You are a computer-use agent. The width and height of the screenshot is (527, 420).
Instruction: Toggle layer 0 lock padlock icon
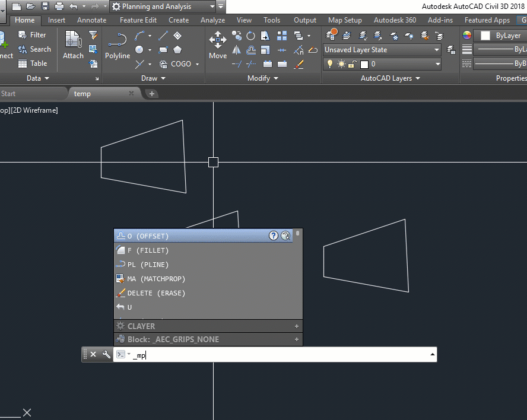coord(352,64)
